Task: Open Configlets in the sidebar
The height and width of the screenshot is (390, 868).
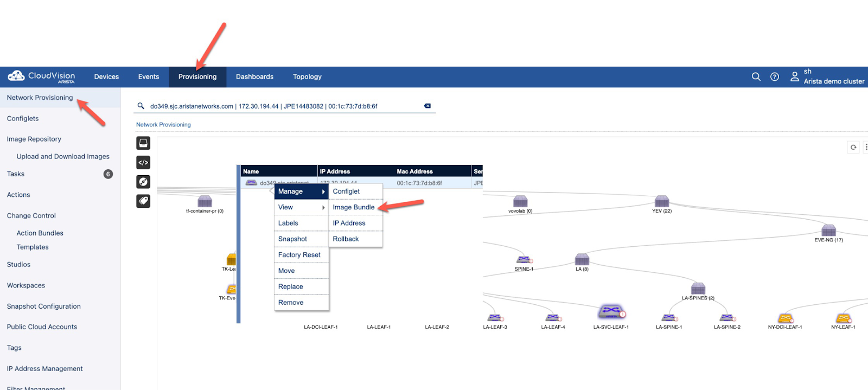Action: 23,119
